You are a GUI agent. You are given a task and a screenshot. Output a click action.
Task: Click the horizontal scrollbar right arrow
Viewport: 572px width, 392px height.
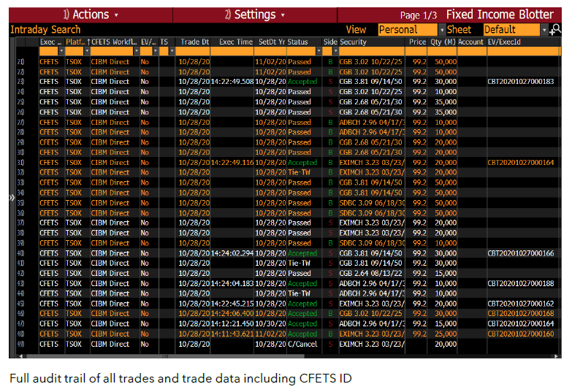pos(556,356)
